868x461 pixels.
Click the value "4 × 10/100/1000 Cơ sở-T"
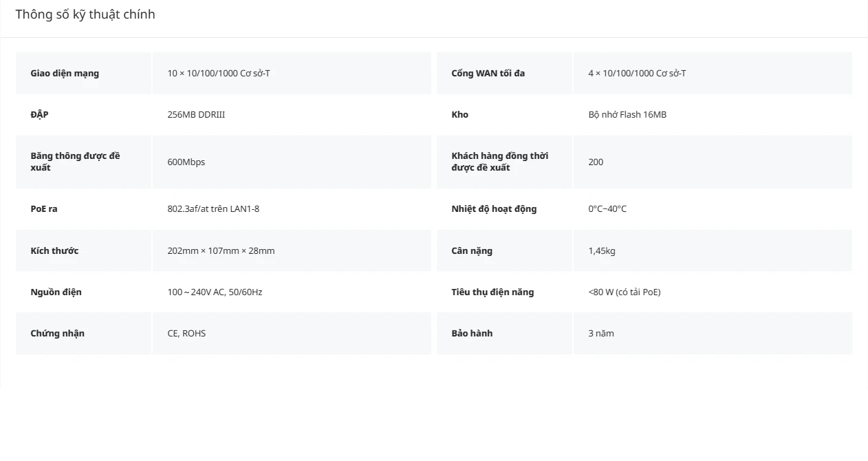(x=637, y=74)
